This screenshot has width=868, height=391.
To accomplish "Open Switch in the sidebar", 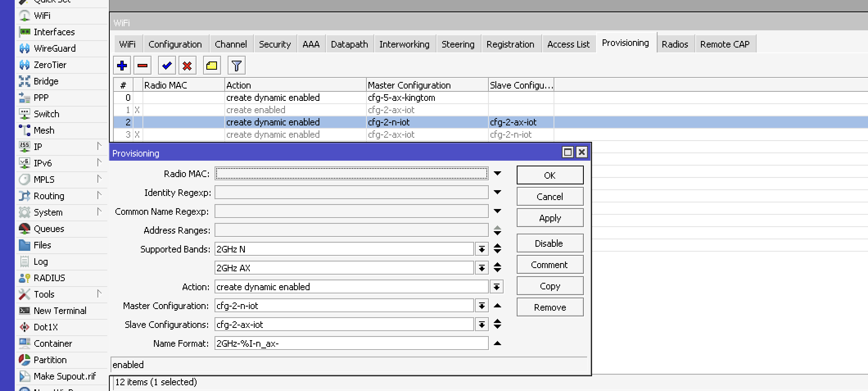I will click(x=46, y=114).
